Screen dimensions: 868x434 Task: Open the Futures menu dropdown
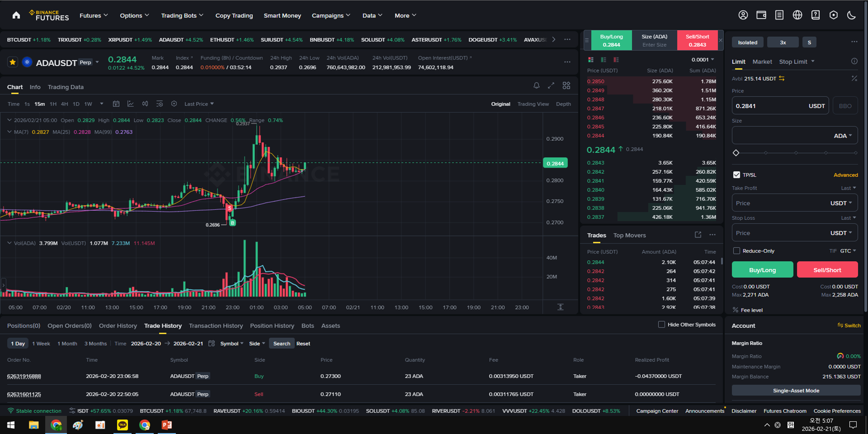tap(94, 15)
